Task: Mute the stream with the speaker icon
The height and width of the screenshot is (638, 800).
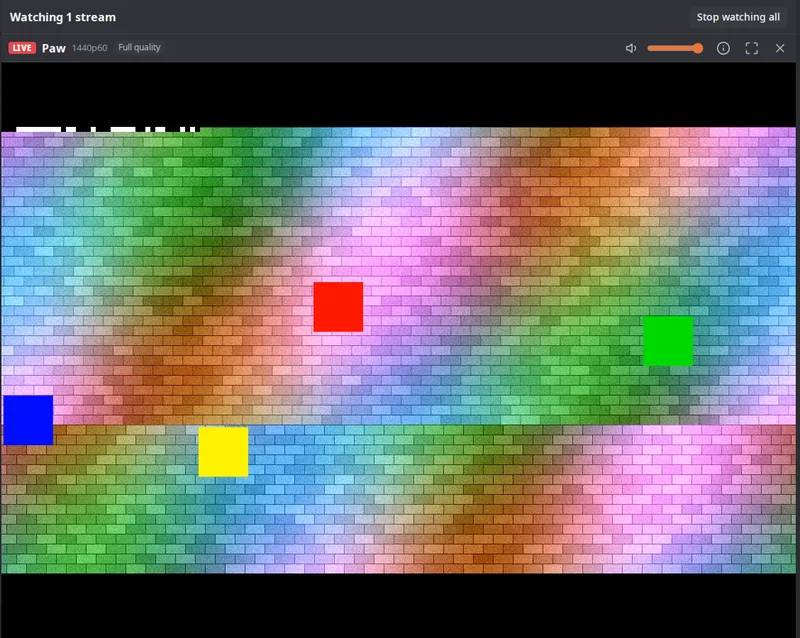Action: [631, 48]
